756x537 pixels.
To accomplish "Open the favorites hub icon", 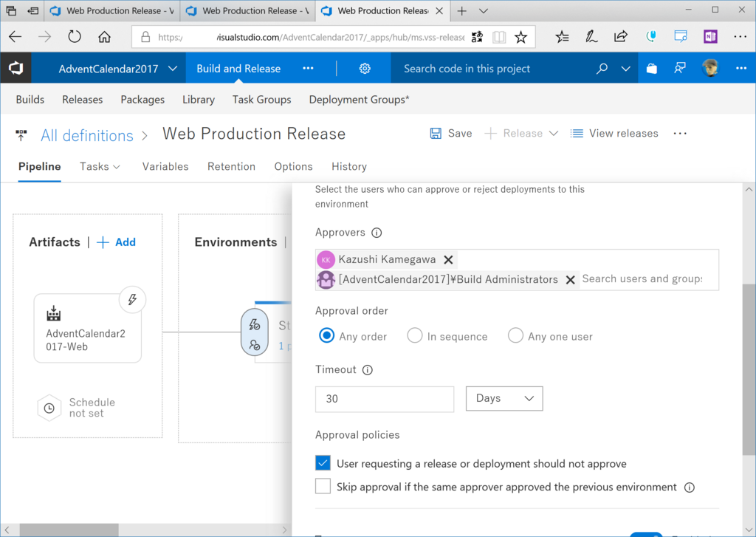I will pyautogui.click(x=562, y=37).
